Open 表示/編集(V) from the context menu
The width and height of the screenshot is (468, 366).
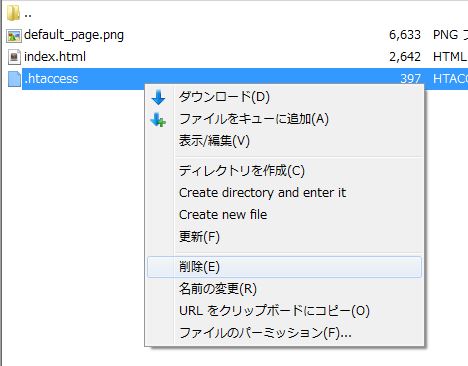point(284,141)
